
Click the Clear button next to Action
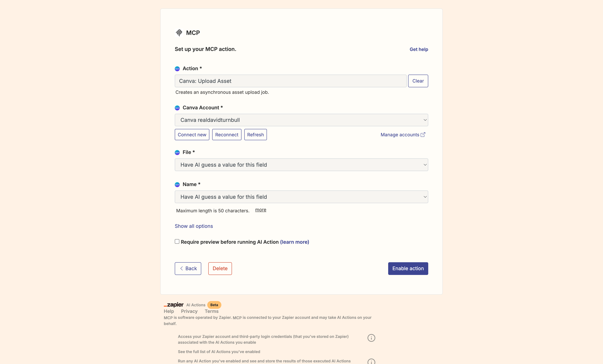click(418, 81)
